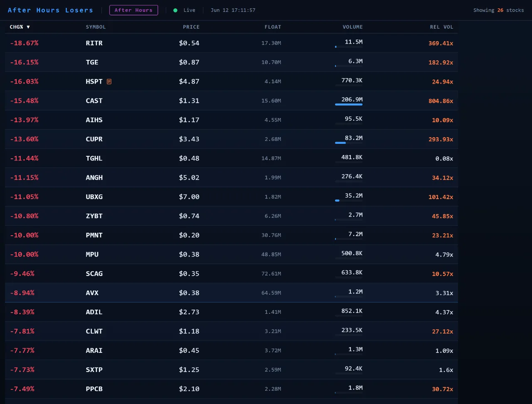
Task: Click the Jun 12 17:11:57 timestamp
Action: (x=233, y=10)
